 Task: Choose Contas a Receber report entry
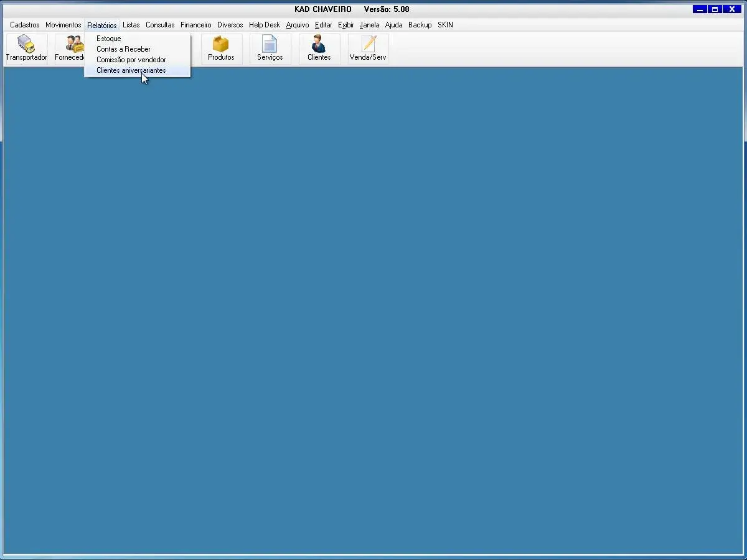[x=123, y=49]
